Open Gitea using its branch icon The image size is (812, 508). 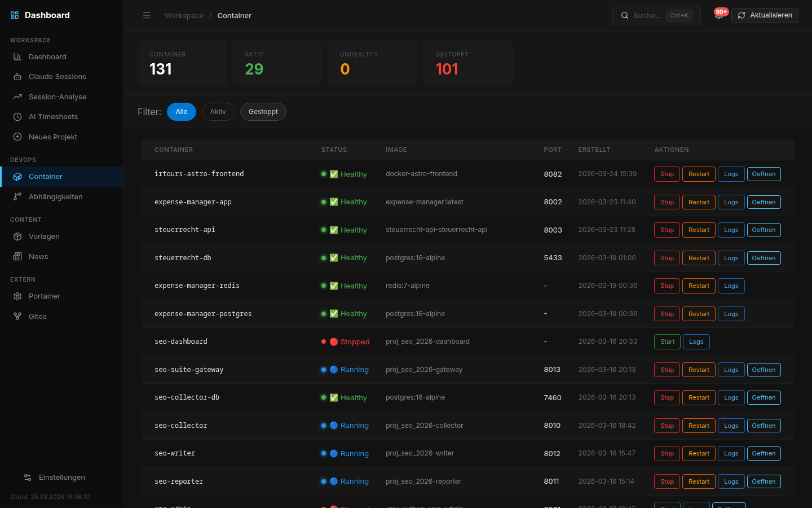coord(17,316)
